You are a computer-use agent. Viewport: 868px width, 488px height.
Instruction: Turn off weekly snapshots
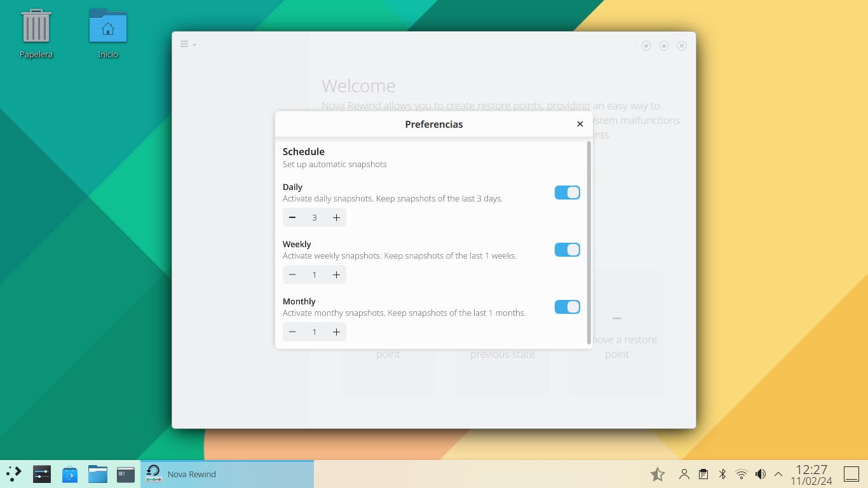[x=567, y=249]
